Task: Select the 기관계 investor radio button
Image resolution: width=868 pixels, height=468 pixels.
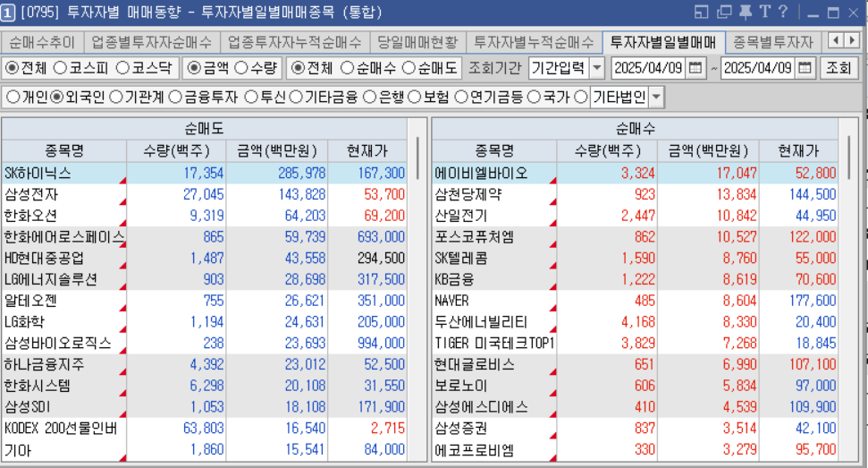Action: point(115,98)
